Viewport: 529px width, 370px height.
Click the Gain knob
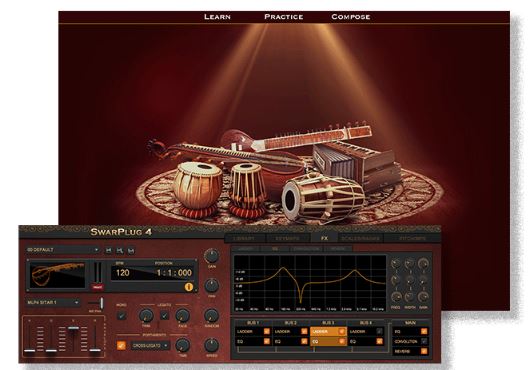tap(212, 256)
